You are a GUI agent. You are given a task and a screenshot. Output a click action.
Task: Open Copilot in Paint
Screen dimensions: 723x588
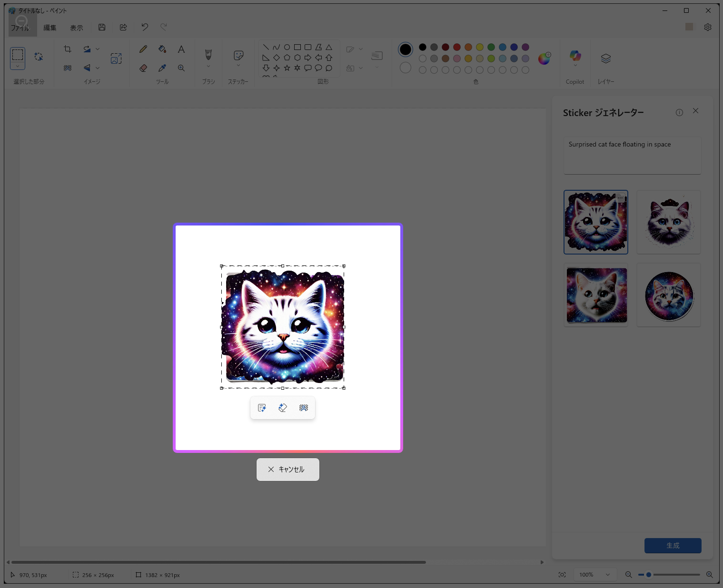tap(575, 57)
